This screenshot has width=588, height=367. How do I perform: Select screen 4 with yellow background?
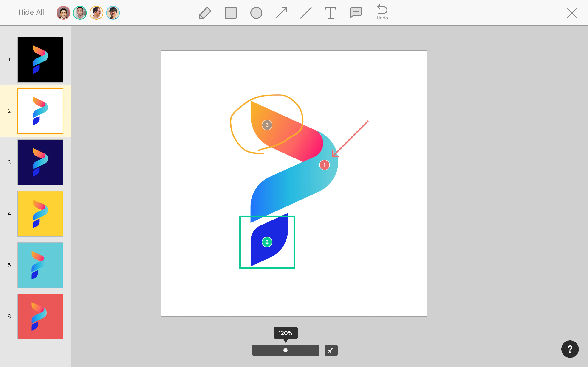click(40, 214)
